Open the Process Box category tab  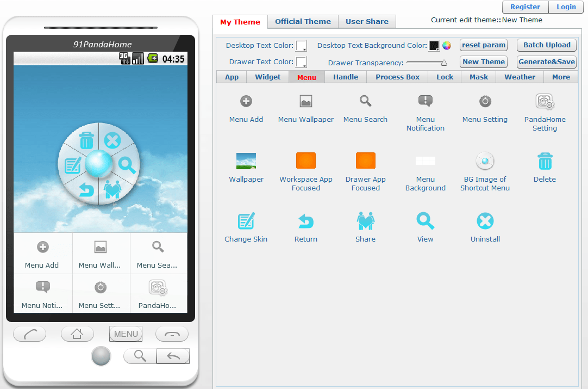tap(397, 77)
